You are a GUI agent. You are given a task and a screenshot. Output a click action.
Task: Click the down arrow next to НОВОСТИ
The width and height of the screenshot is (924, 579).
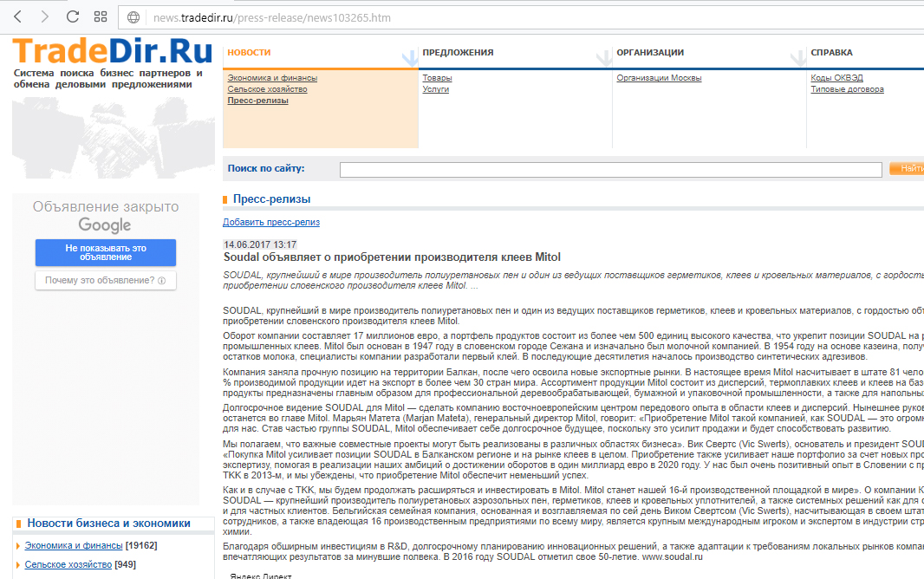pos(410,58)
